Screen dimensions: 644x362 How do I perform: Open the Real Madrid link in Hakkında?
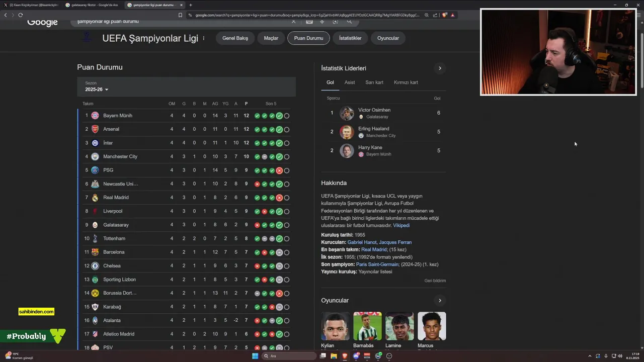pyautogui.click(x=374, y=250)
